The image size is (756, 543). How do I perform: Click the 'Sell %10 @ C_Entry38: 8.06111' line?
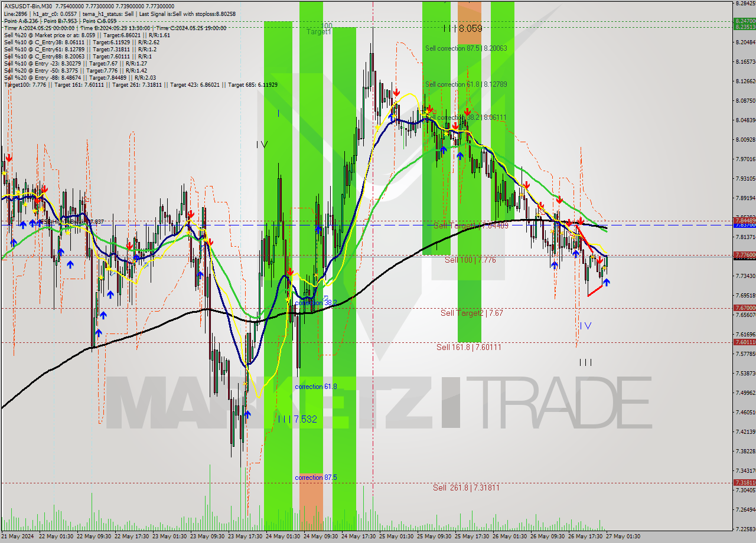(82, 42)
